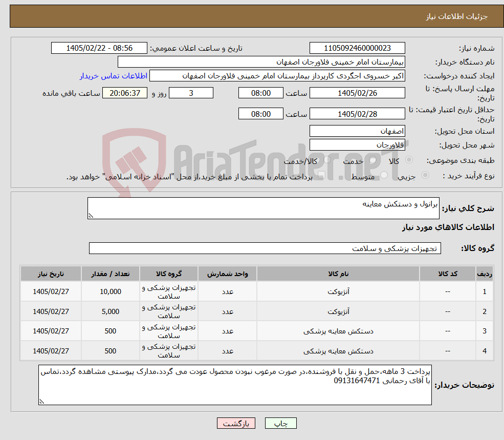Screen dimensions: 504x440
Task: Click the بازگشت back button
Action: pos(236,423)
